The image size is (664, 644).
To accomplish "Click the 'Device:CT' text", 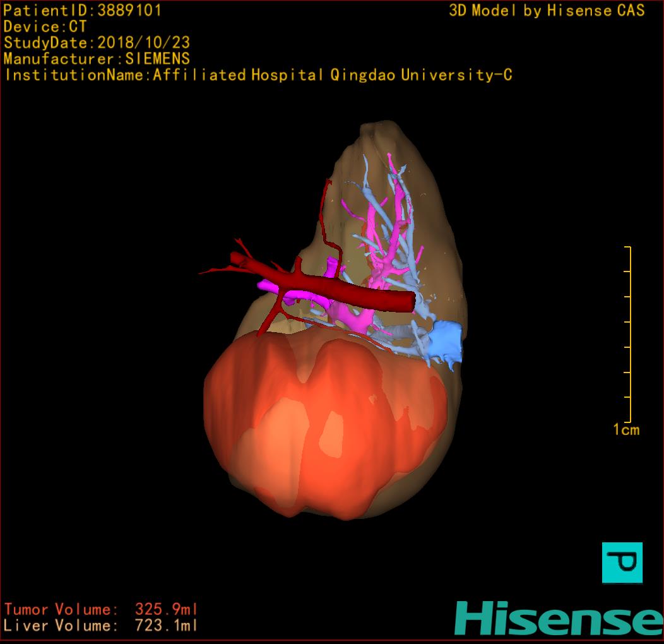I will (45, 27).
